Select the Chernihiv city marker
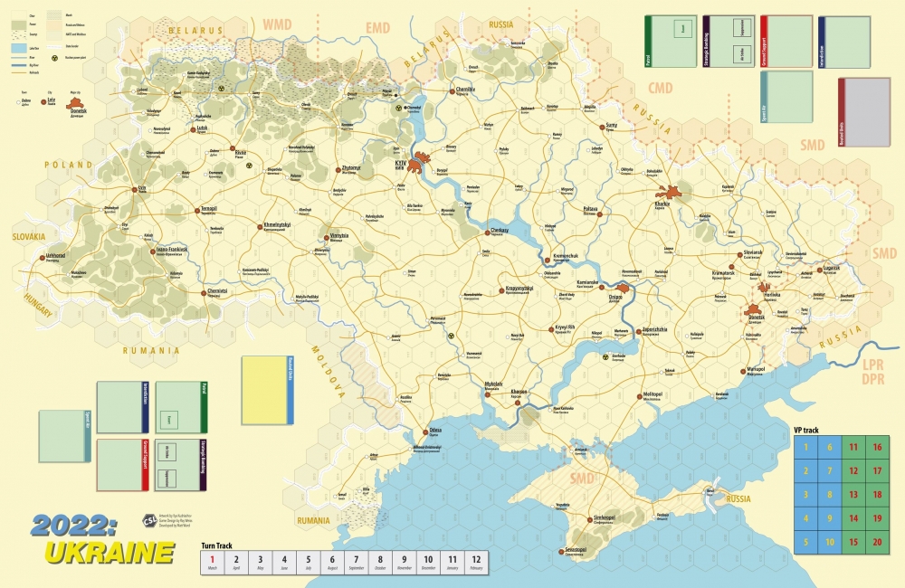This screenshot has width=905, height=588. 452,90
